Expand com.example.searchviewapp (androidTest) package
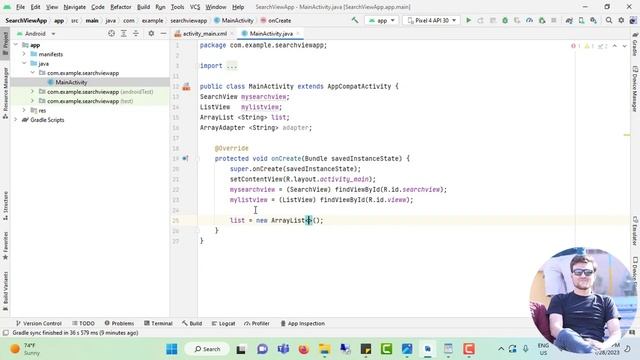 (32, 91)
